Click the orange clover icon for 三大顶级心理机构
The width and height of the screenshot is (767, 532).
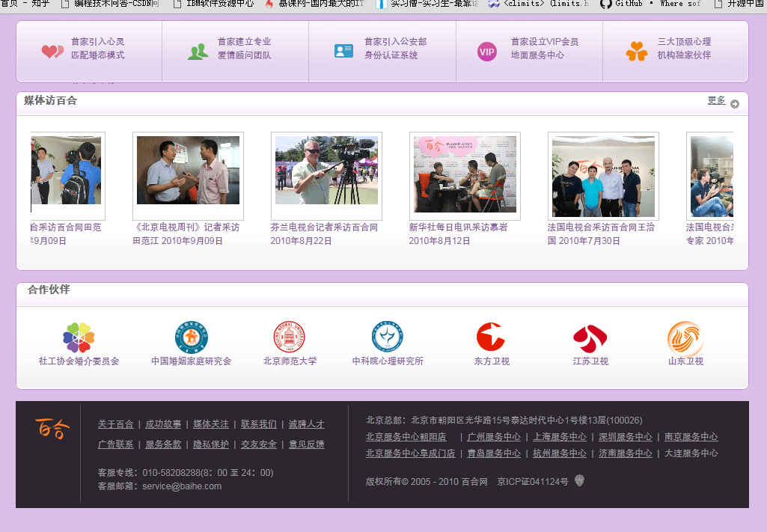click(637, 51)
